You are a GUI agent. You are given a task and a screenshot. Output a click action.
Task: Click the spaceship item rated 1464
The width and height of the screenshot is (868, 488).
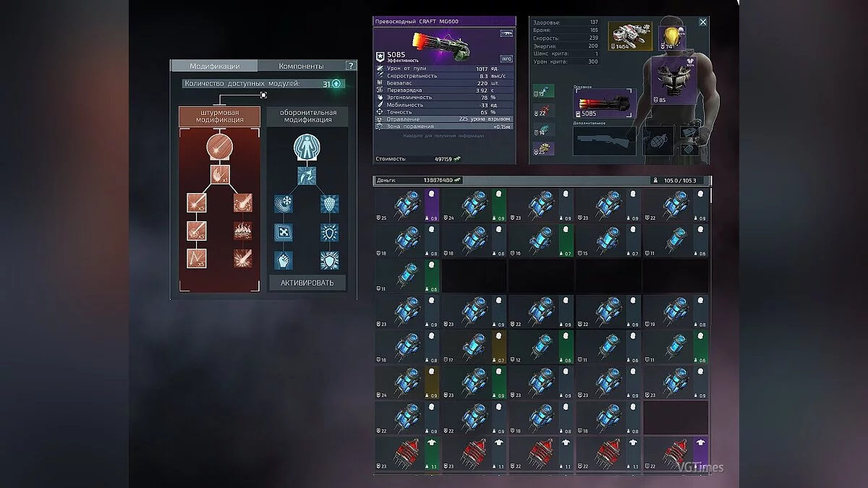click(629, 36)
